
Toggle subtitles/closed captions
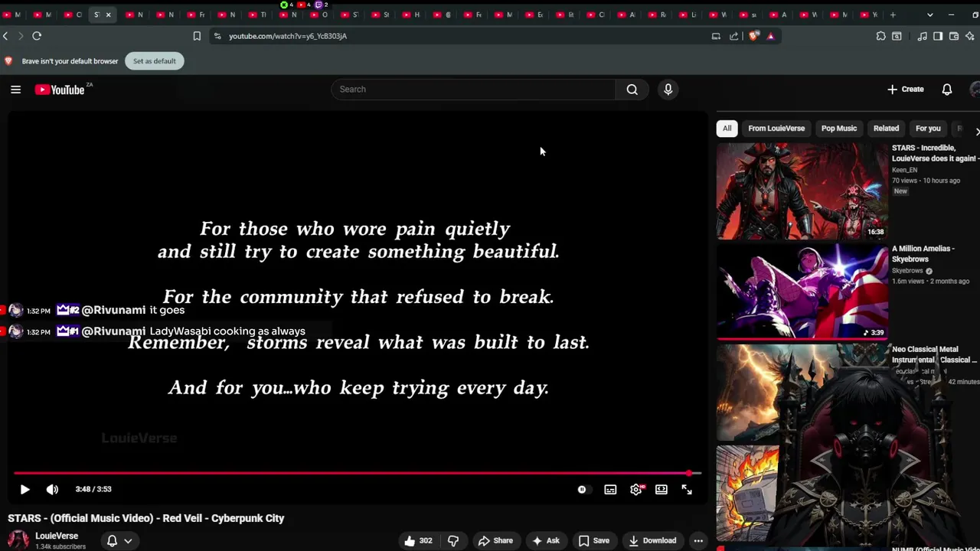click(x=610, y=489)
